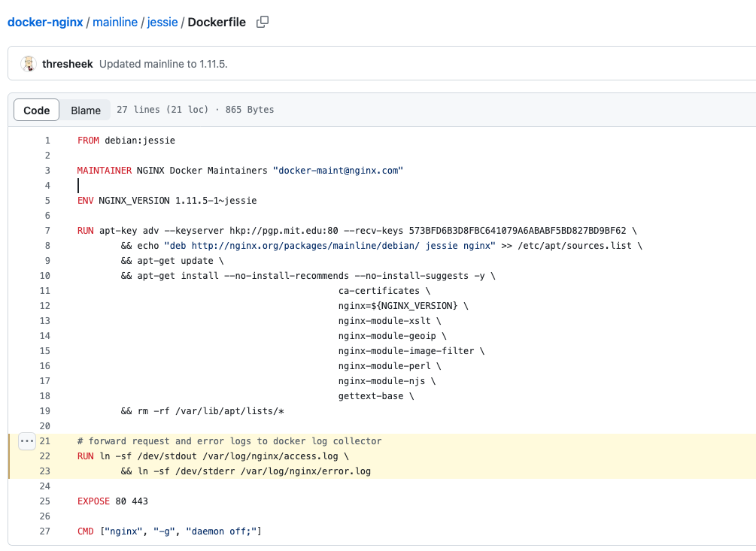Open line 21 actions ellipsis menu

click(x=27, y=441)
